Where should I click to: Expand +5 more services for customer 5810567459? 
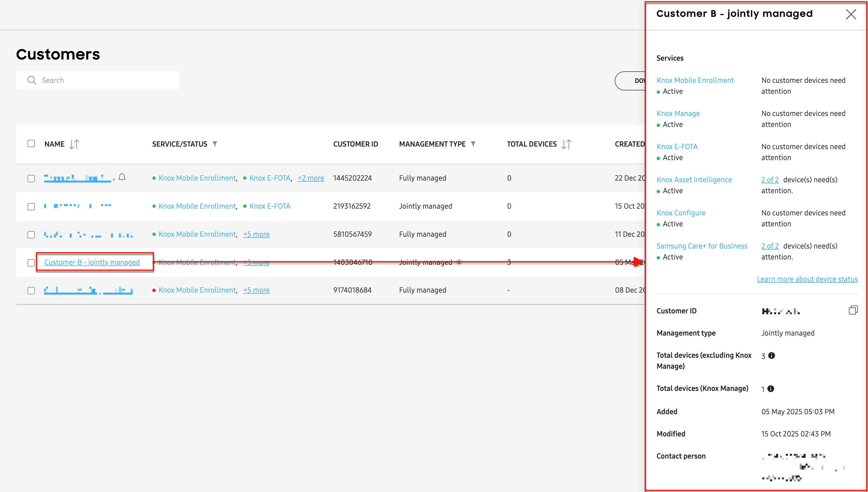[x=256, y=234]
